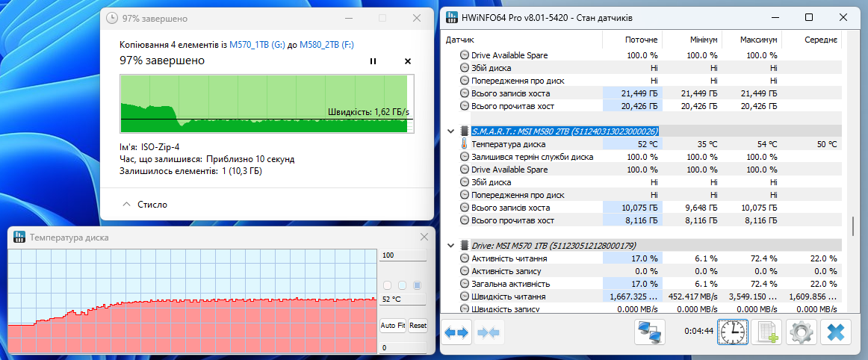Click sensor icon beside Активність читання

[x=464, y=258]
